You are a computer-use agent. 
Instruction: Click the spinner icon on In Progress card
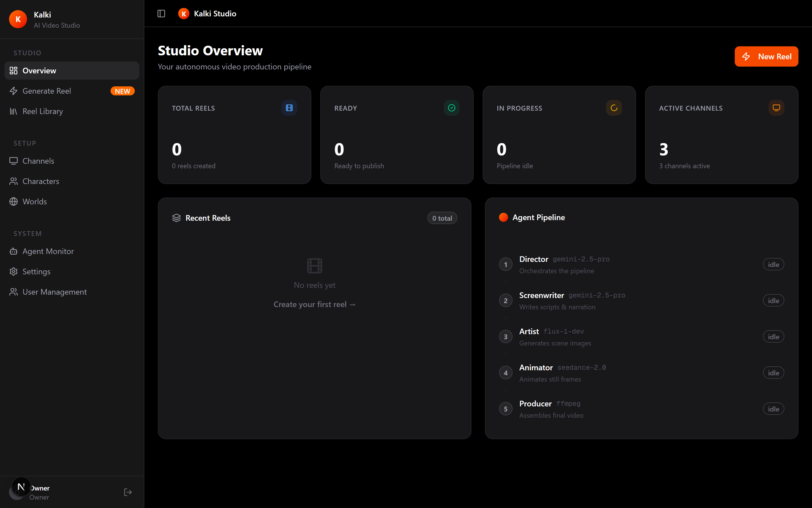(x=614, y=108)
